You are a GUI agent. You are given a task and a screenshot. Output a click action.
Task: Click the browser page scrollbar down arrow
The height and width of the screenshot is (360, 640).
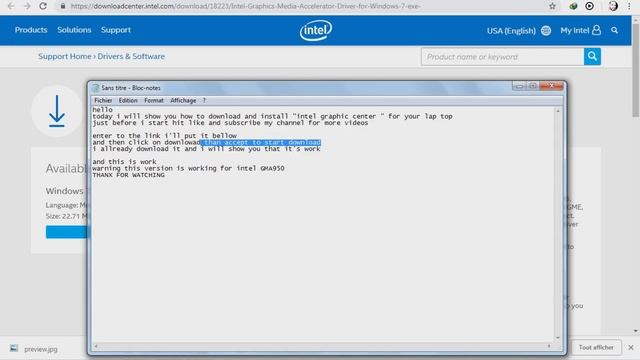point(636,331)
